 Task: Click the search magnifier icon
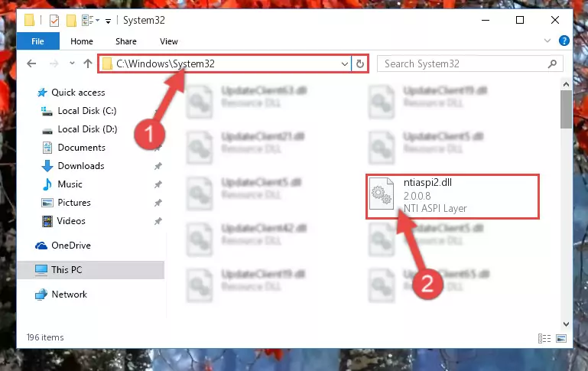pos(552,63)
